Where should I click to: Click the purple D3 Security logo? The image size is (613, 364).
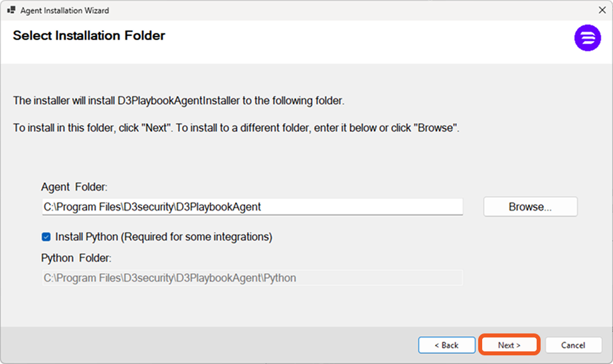tap(587, 38)
